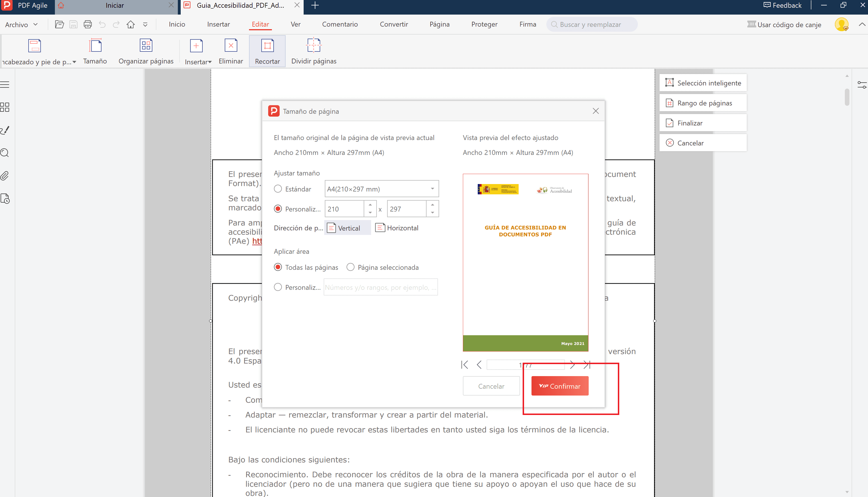Screen dimensions: 868x497
Task: Open the attachments paperclip sidebar icon
Action: [5, 176]
